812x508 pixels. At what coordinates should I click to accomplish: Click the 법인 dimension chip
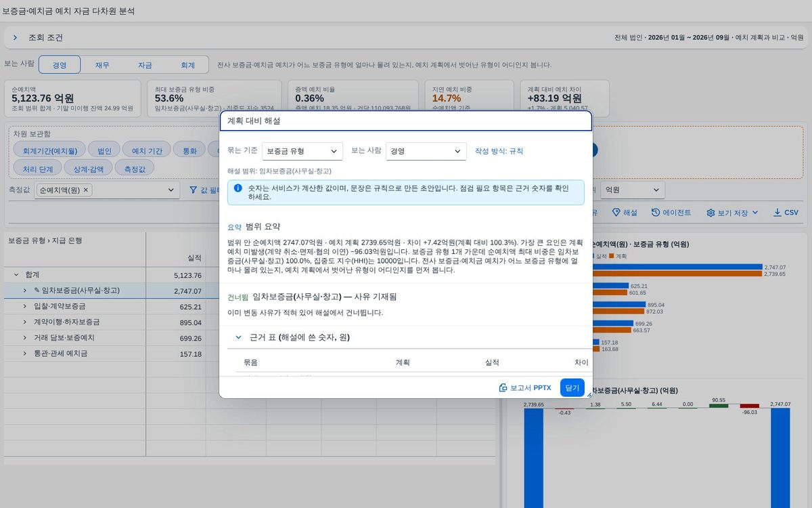coord(105,150)
